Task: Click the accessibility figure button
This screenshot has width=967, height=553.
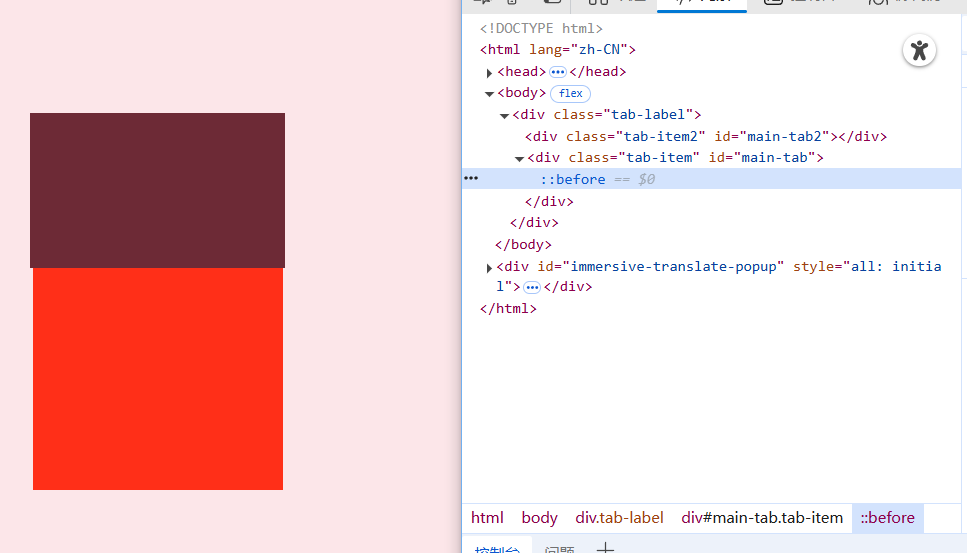Action: click(920, 51)
